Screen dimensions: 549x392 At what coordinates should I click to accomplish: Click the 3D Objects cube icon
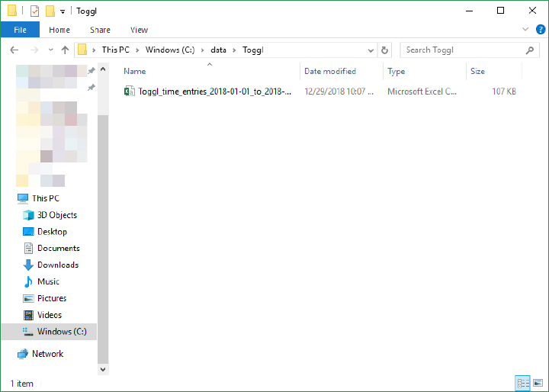(28, 215)
